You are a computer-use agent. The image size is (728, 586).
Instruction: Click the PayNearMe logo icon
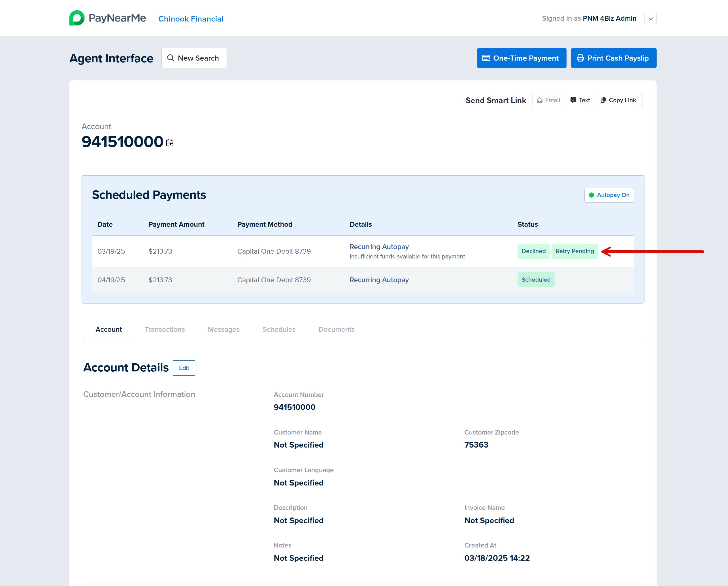click(x=77, y=18)
